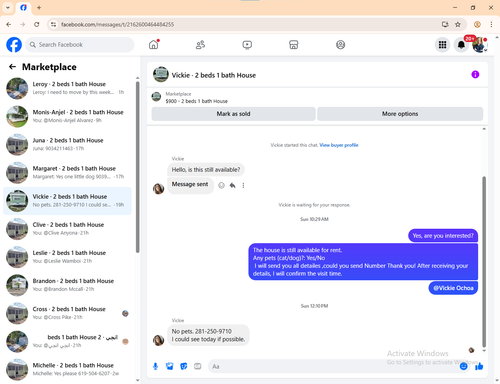Image resolution: width=500 pixels, height=384 pixels.
Task: Click the install/cast icon in address bar
Action: coord(445,24)
